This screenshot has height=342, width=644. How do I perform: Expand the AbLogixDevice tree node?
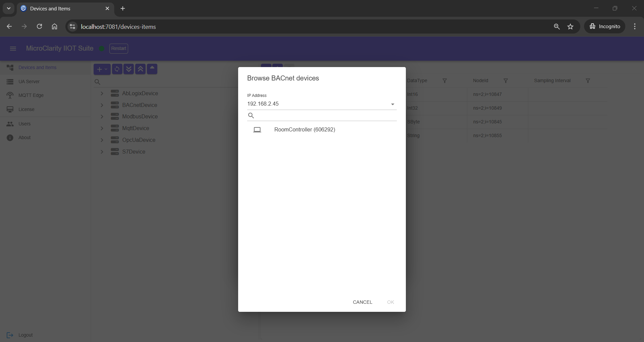[x=102, y=94]
